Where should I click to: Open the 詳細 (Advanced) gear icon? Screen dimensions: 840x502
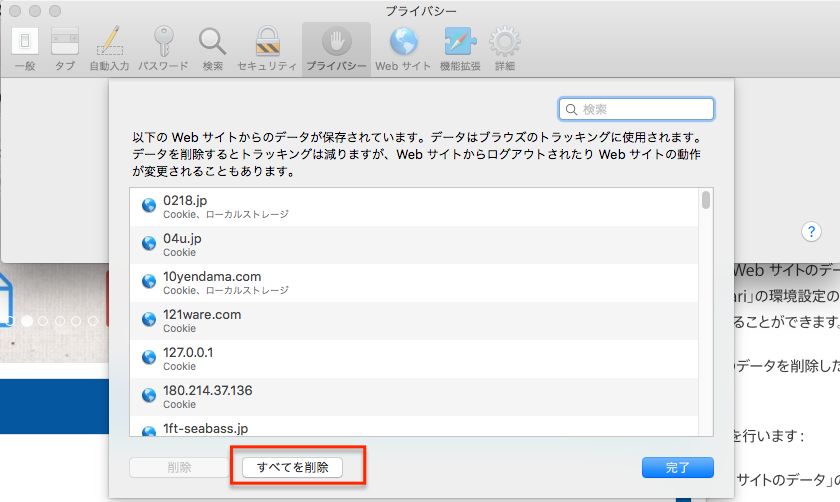click(505, 43)
